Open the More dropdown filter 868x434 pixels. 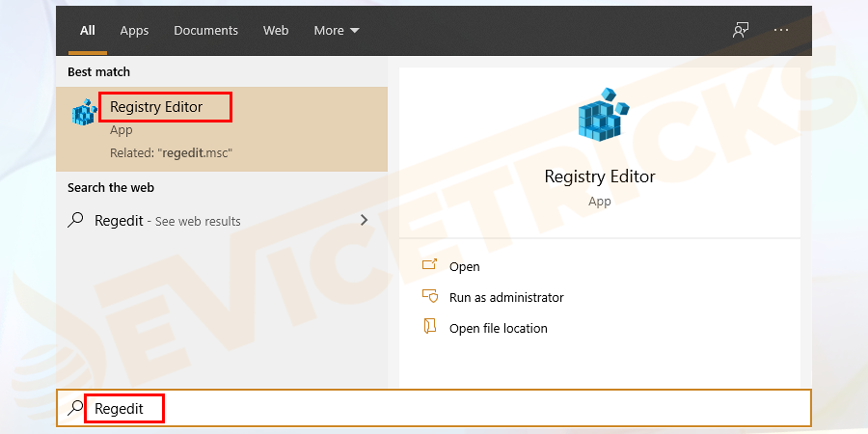pyautogui.click(x=337, y=31)
